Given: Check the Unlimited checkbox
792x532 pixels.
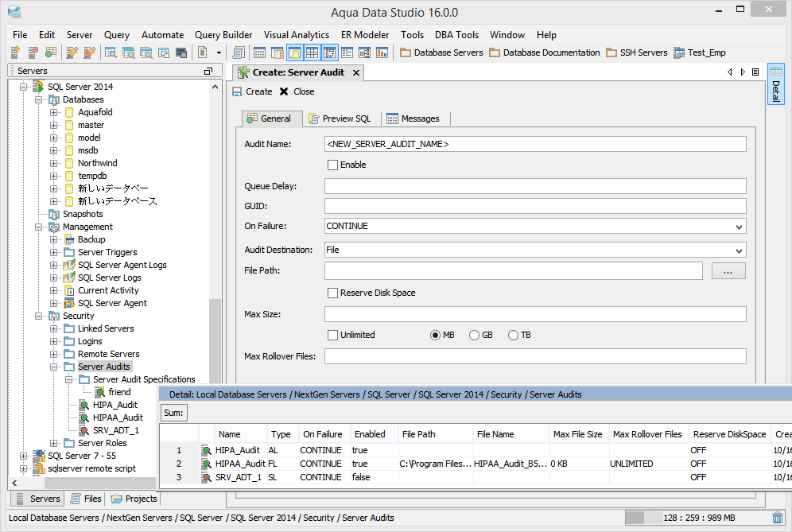Looking at the screenshot, I should [332, 335].
